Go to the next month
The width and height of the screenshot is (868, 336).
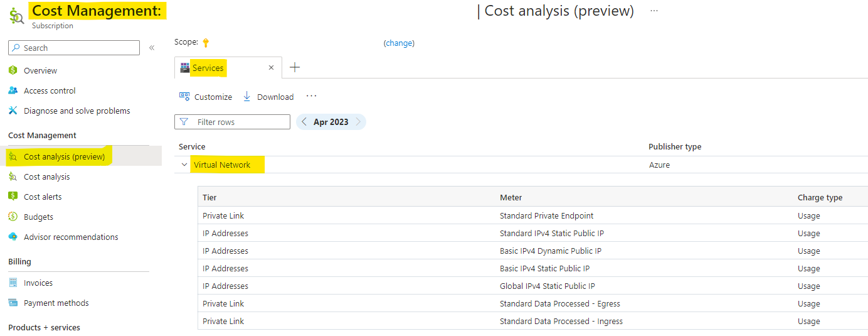(x=359, y=122)
